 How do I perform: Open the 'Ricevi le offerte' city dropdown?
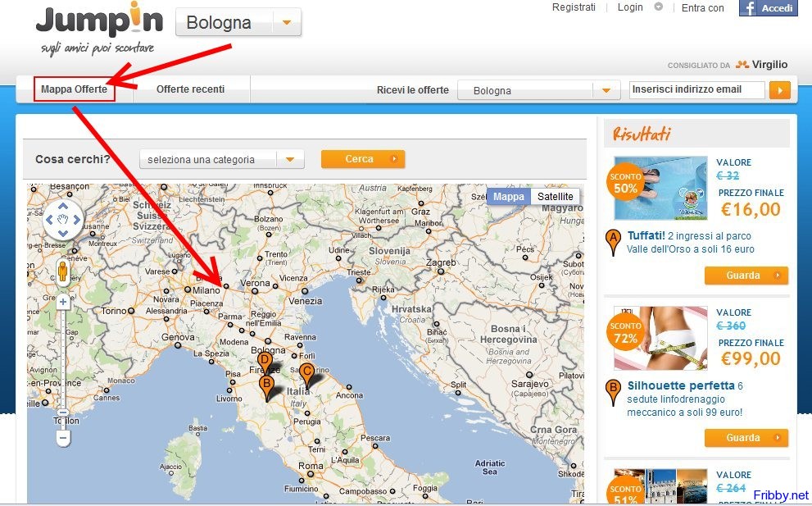(606, 91)
